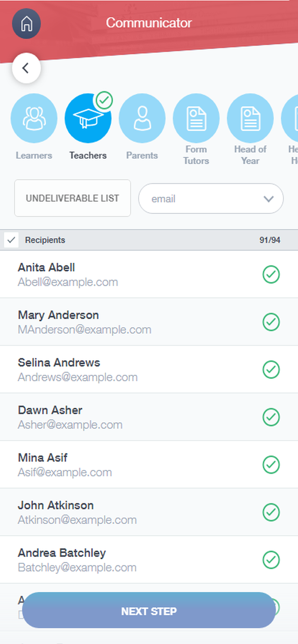Viewport: 298px width, 644px height.
Task: Open the Undeliverable List
Action: coord(73,198)
